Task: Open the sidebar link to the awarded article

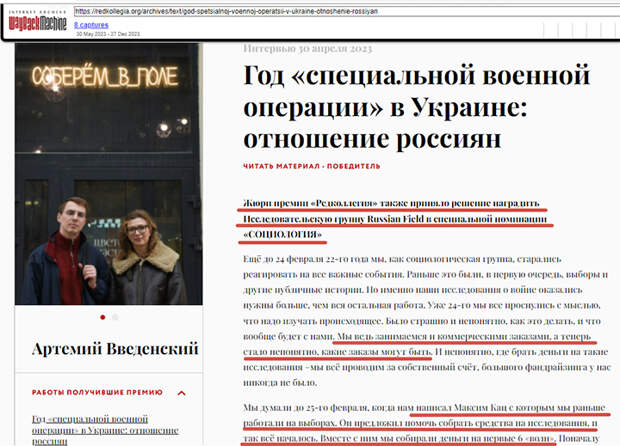Action: (105, 430)
